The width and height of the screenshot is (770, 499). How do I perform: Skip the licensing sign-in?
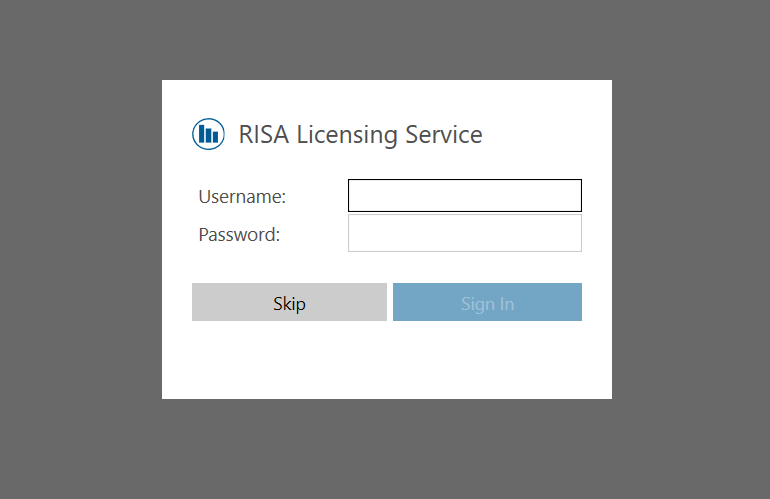click(x=289, y=303)
